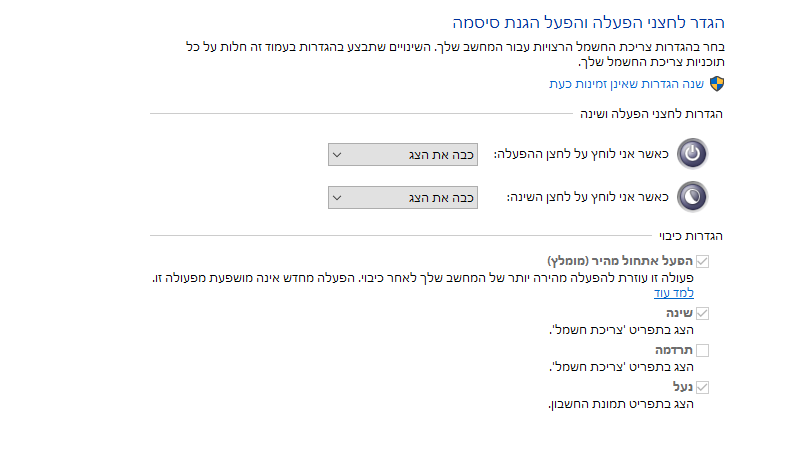Toggle the 'נעל' checkbox

tap(702, 388)
